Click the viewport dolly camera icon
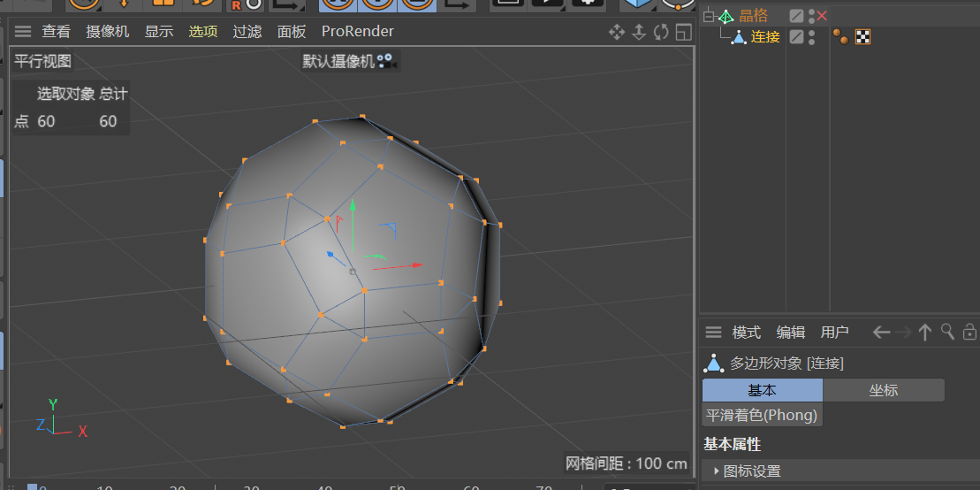 coord(639,32)
